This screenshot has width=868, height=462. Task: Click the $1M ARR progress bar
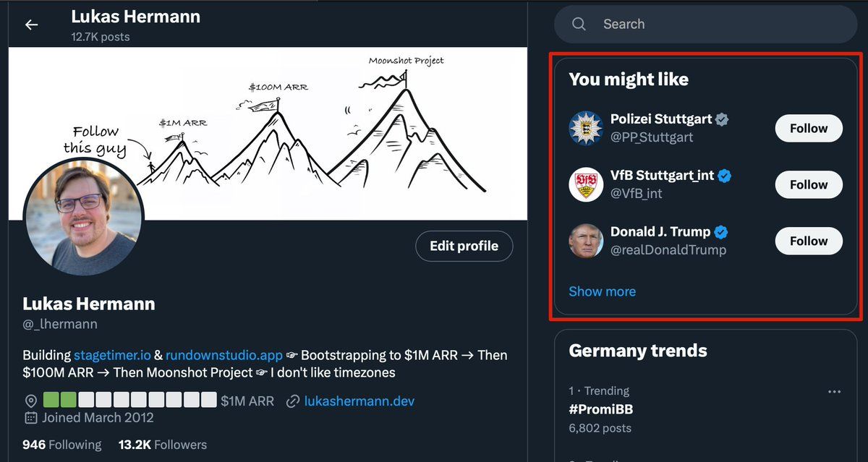(129, 401)
